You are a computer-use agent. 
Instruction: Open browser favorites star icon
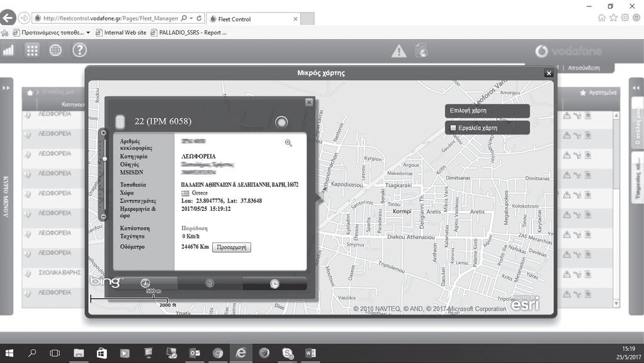click(613, 18)
